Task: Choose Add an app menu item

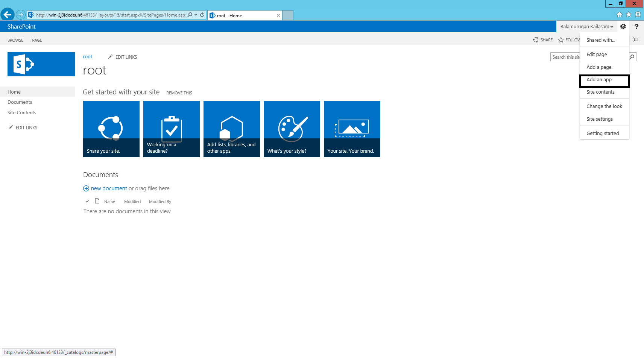Action: pos(604,80)
